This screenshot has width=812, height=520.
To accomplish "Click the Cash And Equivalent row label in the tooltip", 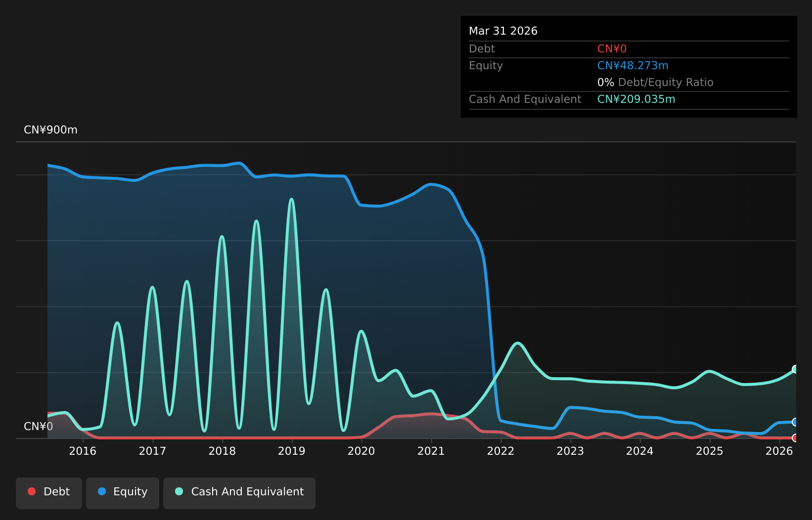I will (x=525, y=99).
